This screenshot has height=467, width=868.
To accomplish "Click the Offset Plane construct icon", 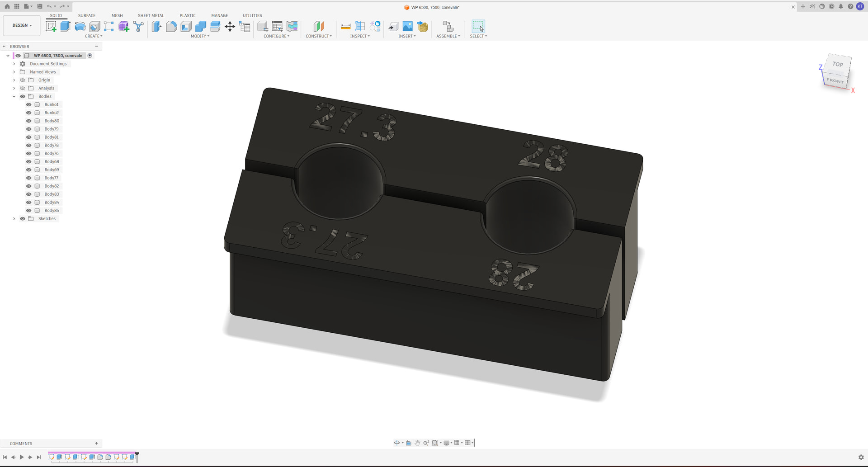I will [x=319, y=27].
